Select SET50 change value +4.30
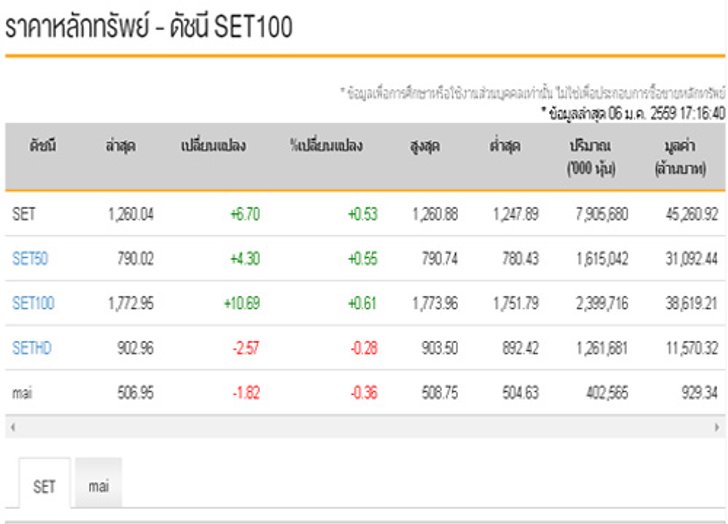This screenshot has height=524, width=728. tap(245, 259)
